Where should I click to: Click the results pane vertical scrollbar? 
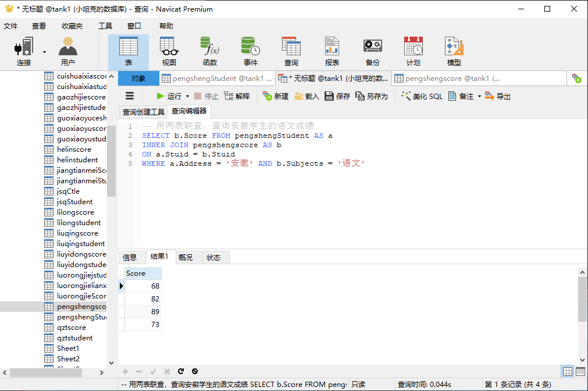(x=582, y=300)
